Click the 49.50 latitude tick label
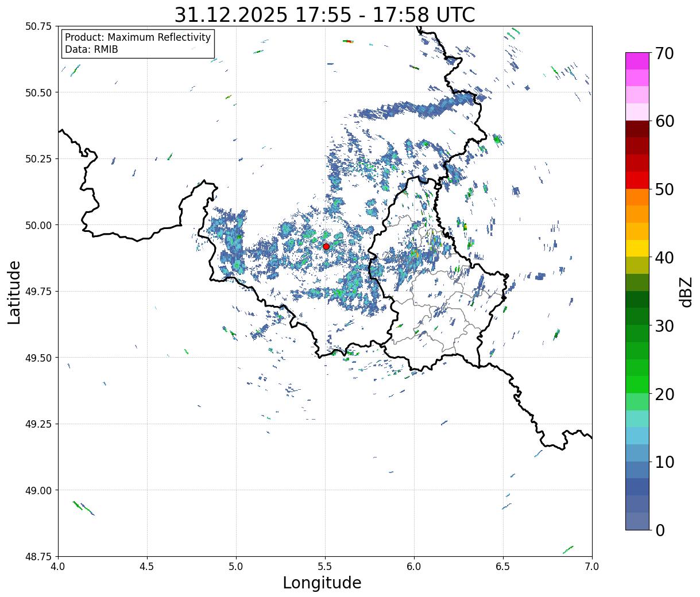Image resolution: width=700 pixels, height=597 pixels. pos(38,358)
